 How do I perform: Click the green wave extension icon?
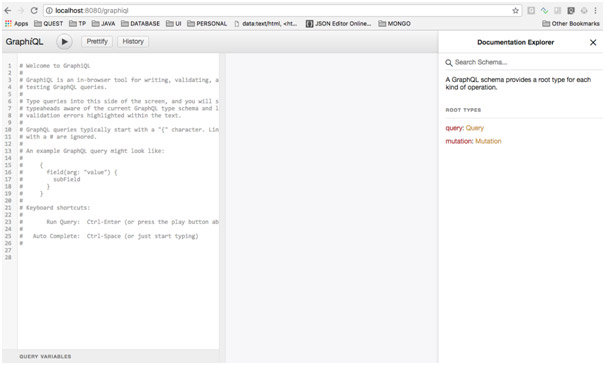coord(544,11)
